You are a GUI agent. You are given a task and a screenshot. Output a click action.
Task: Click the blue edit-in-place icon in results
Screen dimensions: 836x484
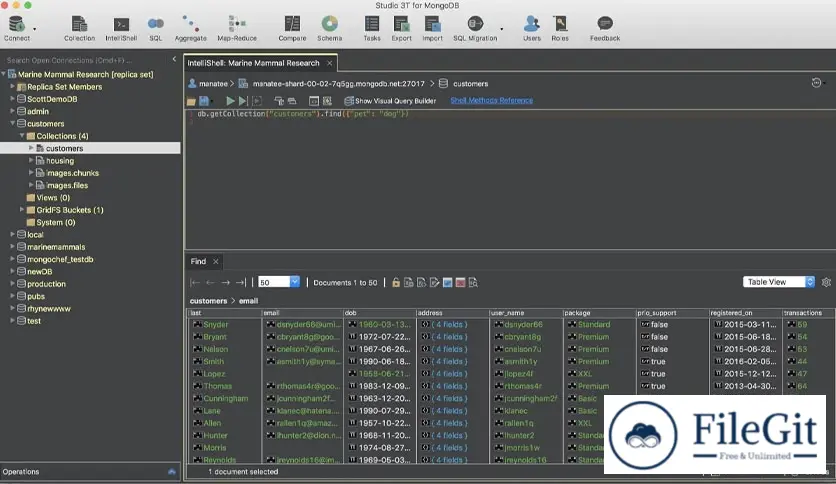[x=447, y=283]
